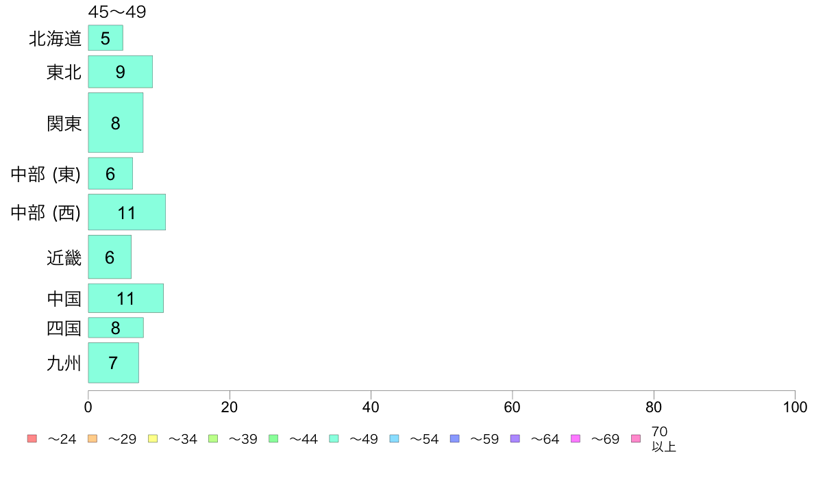Select the 中国 bar with value 11
Image resolution: width=814 pixels, height=504 pixels.
click(x=125, y=299)
